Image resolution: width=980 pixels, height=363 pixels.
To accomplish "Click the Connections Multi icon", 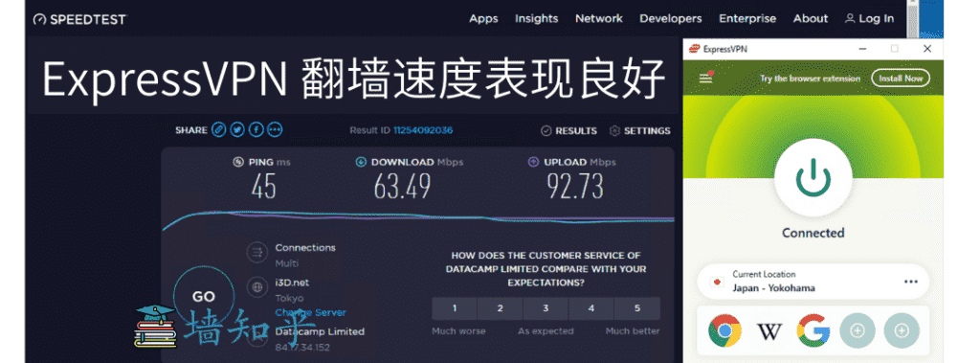I will pyautogui.click(x=256, y=253).
